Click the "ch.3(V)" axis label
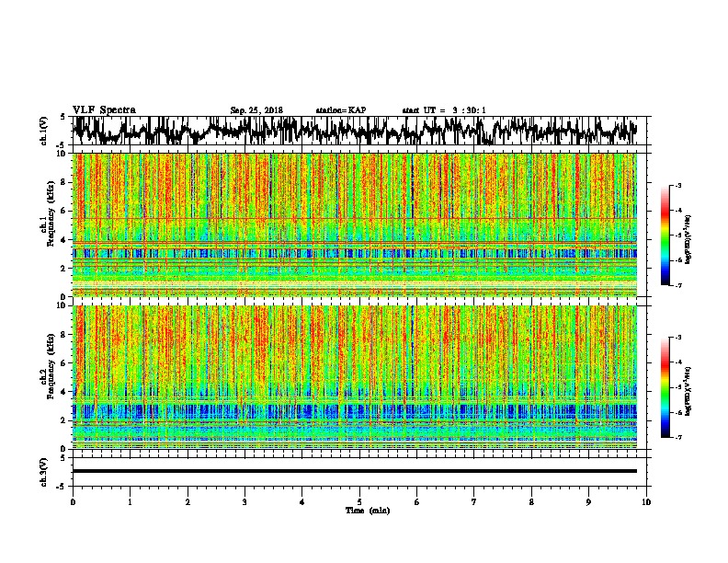 pyautogui.click(x=43, y=472)
